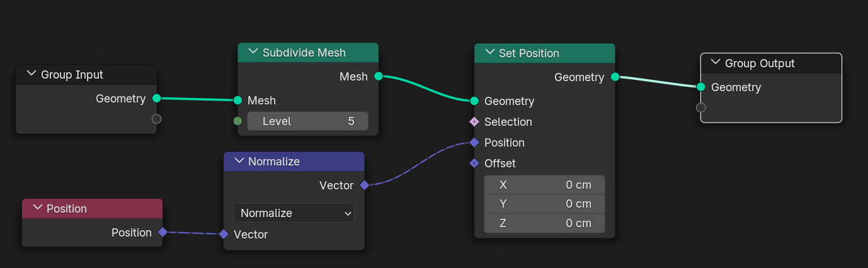
Task: Open the Normalize operation dropdown
Action: point(294,213)
